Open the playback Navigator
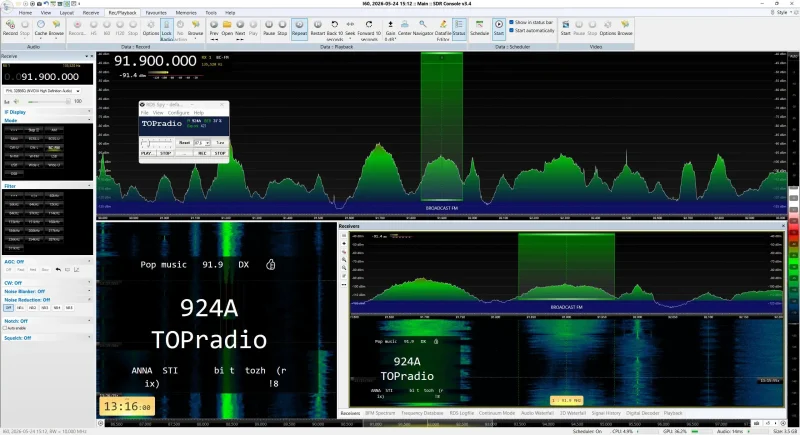Image resolution: width=800 pixels, height=435 pixels. [x=423, y=28]
